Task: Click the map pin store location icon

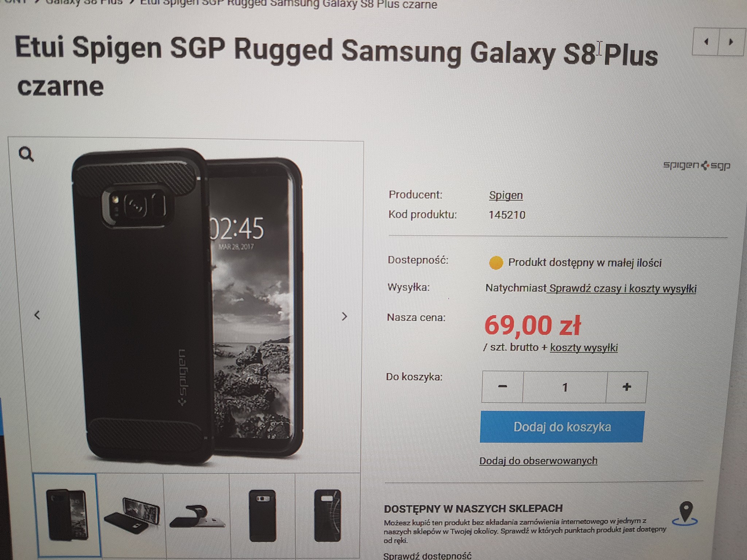Action: click(686, 513)
